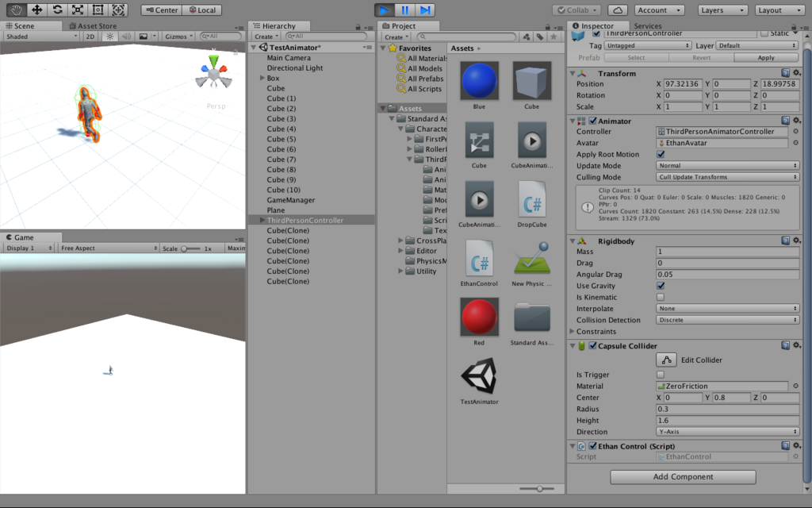
Task: Open the Layer Default dropdown
Action: tap(757, 45)
